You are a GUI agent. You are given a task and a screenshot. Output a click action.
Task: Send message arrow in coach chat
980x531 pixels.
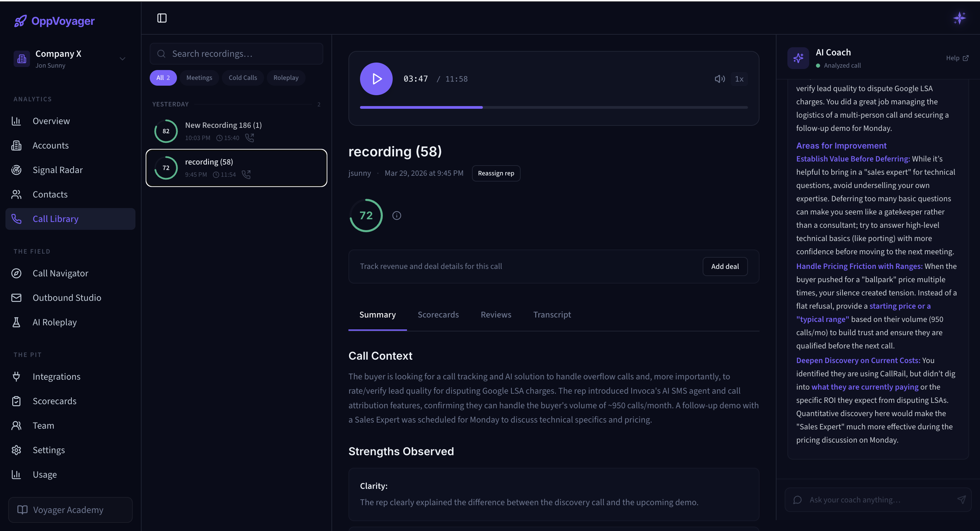(961, 499)
